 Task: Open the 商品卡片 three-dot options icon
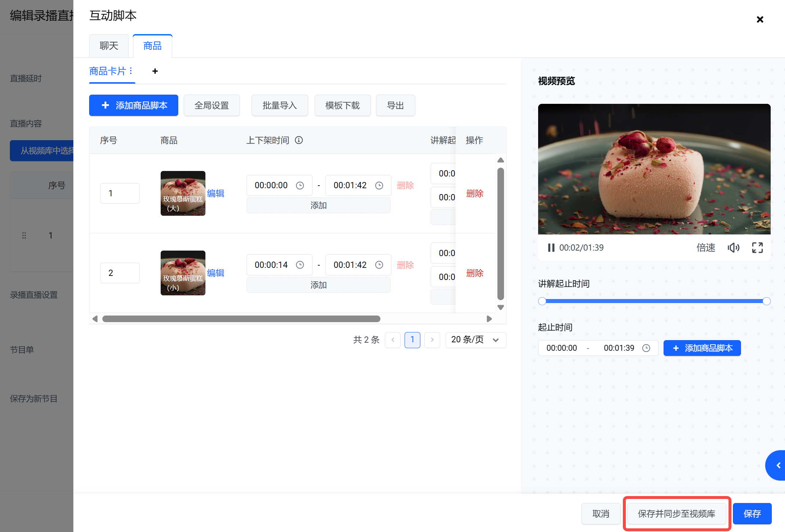pos(131,70)
